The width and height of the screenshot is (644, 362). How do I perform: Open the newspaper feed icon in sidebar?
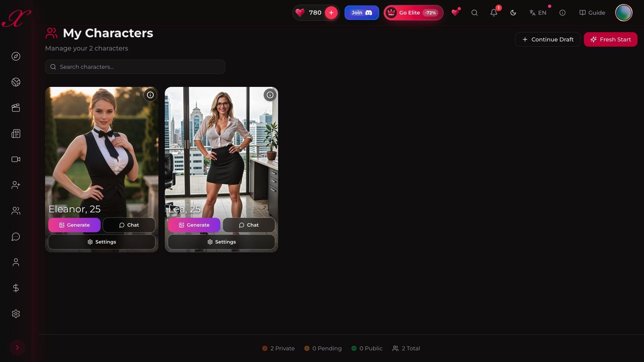point(16,134)
